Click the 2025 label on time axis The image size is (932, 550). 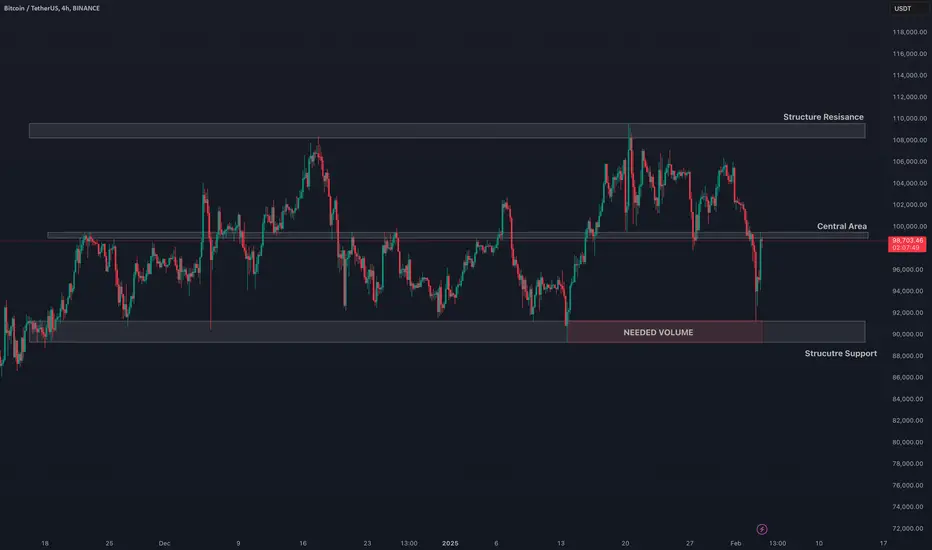point(450,543)
